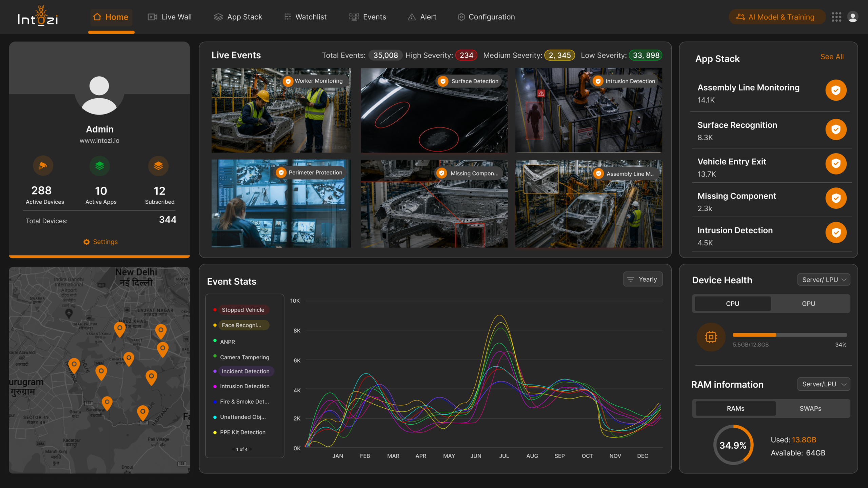Open the App Stack nav tab
The width and height of the screenshot is (868, 488).
pos(238,17)
